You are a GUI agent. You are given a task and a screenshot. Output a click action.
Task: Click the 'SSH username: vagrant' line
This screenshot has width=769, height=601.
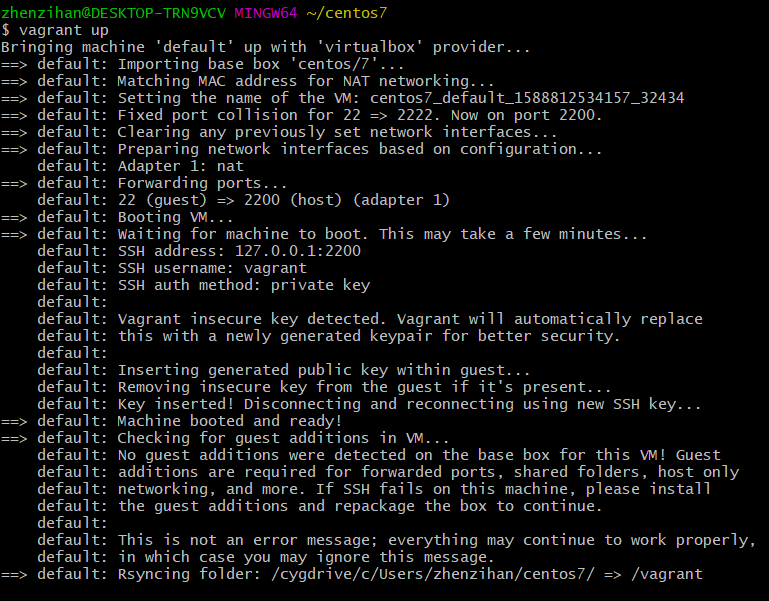(172, 268)
